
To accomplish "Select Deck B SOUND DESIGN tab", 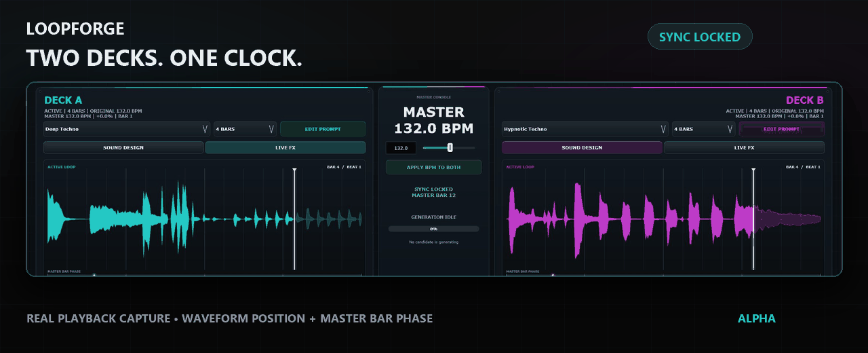I will point(582,147).
